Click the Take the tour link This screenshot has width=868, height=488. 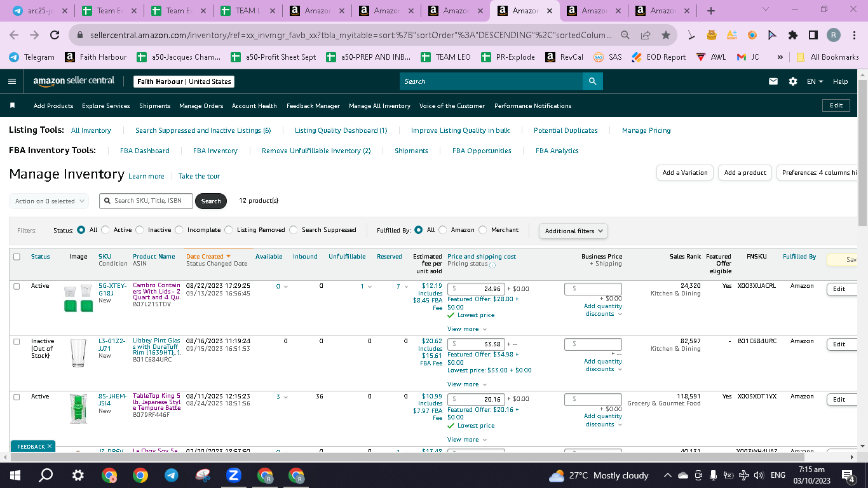click(199, 176)
